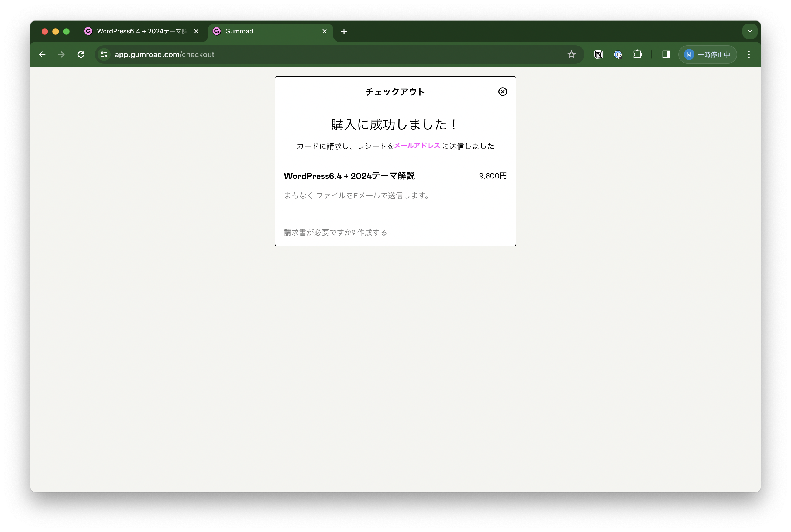The width and height of the screenshot is (791, 532).
Task: Open a new browser tab
Action: pos(344,31)
